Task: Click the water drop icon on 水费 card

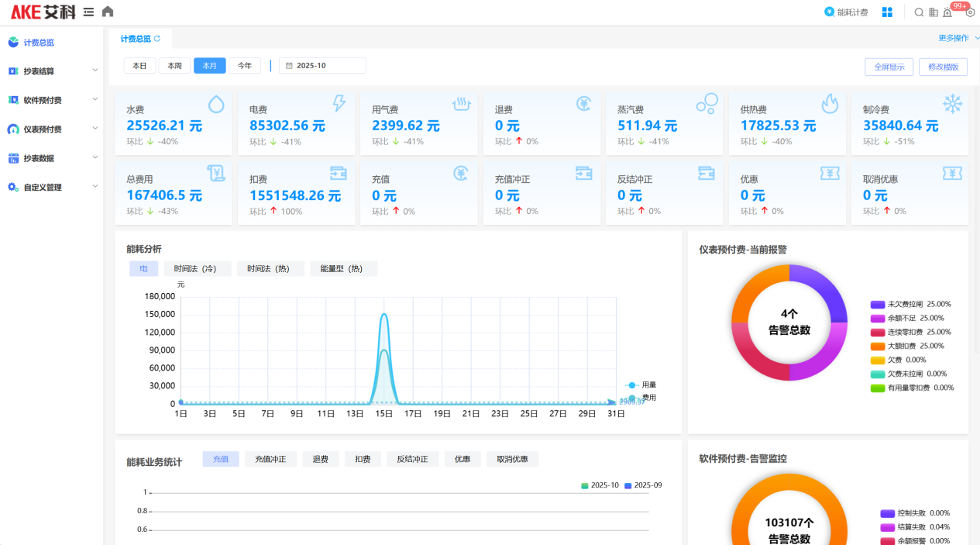Action: click(216, 104)
